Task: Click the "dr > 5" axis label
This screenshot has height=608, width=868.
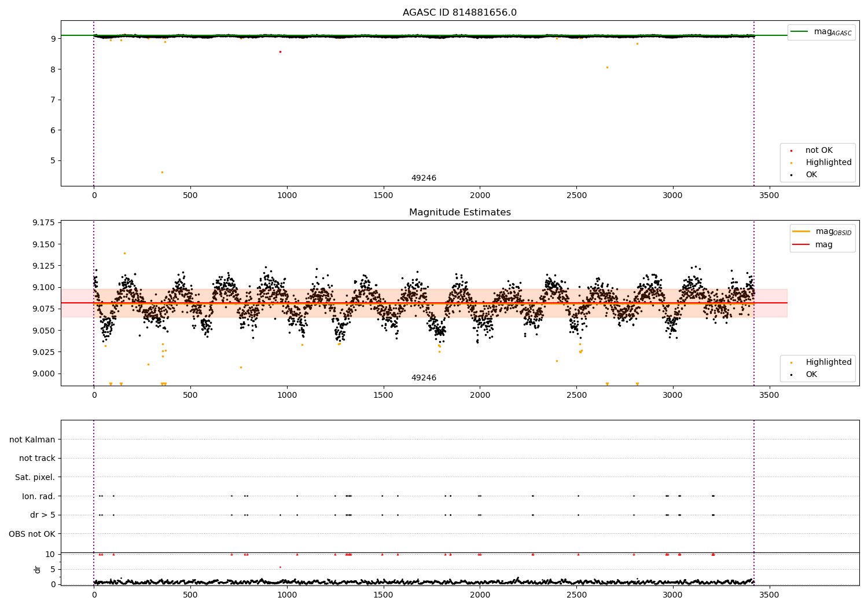Action: 43,515
